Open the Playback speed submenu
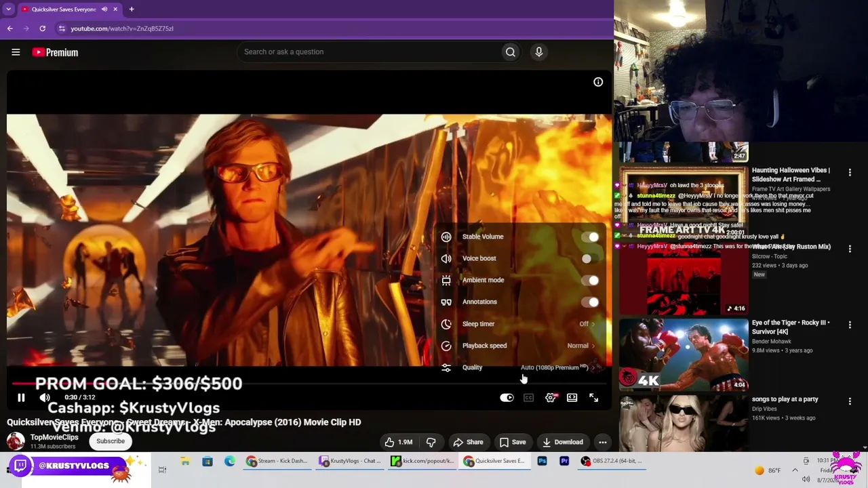The height and width of the screenshot is (488, 868). click(520, 346)
